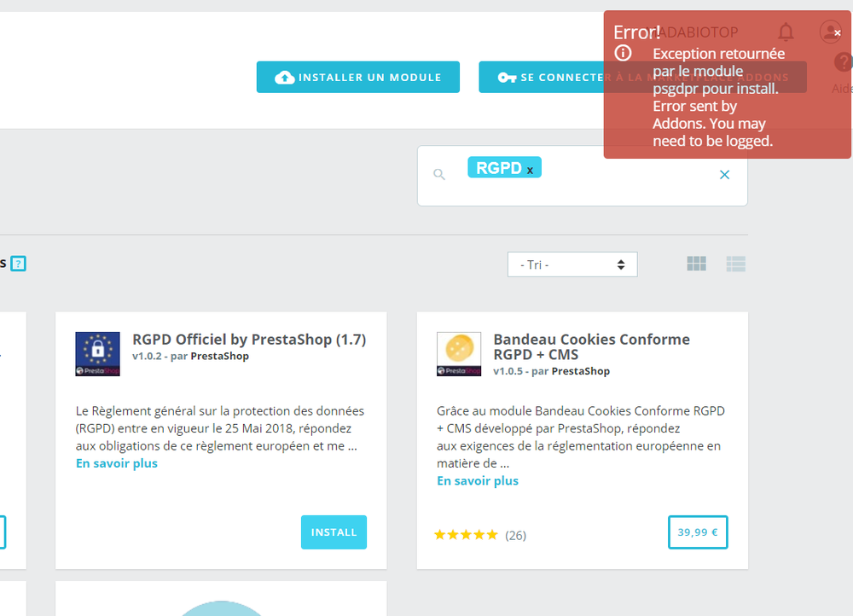Open En savoir plus for RGPD Officiel
This screenshot has width=853, height=616.
[x=116, y=463]
